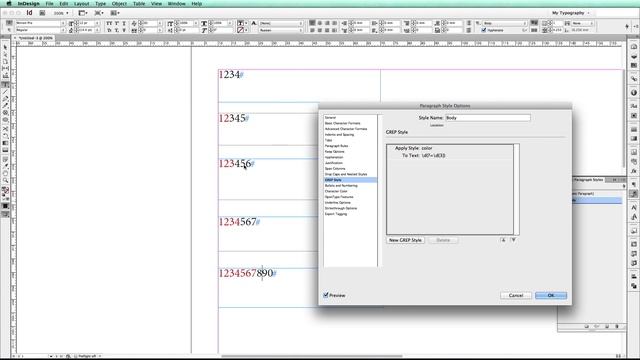Open the zoom level dropdown
Image resolution: width=640 pixels, height=360 pixels.
[x=61, y=13]
